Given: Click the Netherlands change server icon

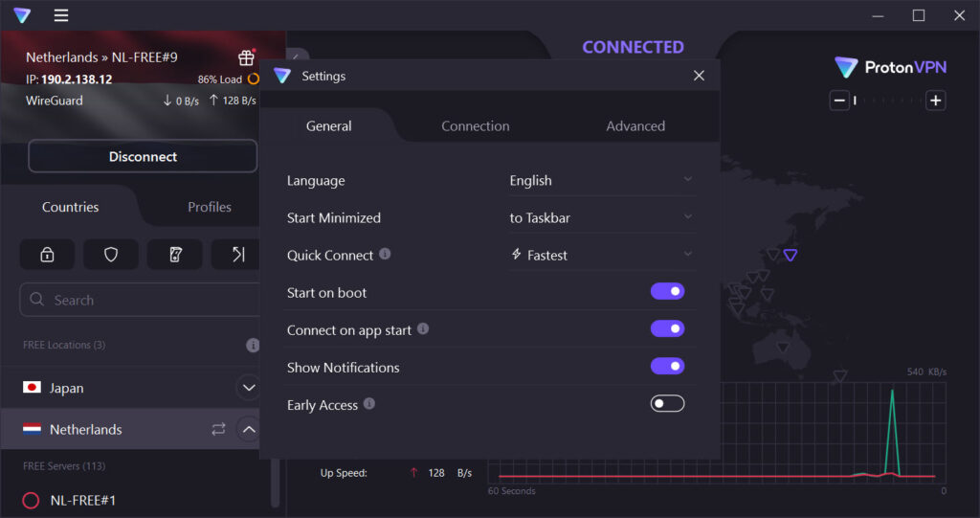Looking at the screenshot, I should coord(218,429).
